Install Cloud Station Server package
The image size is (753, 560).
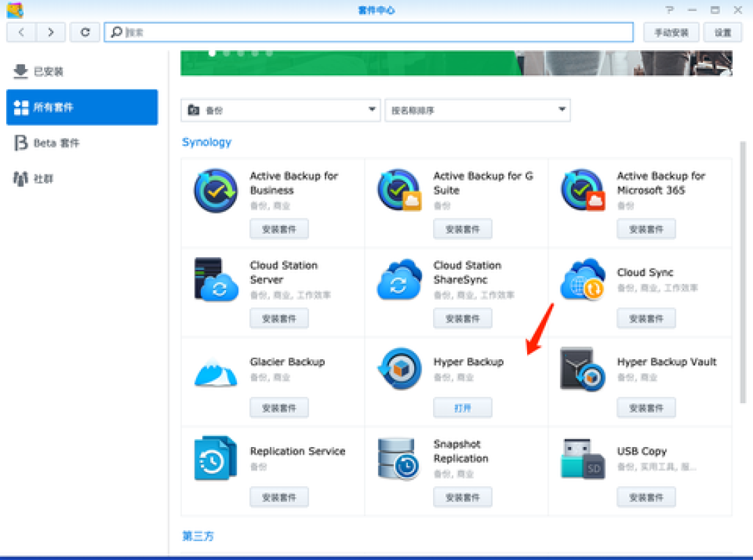[279, 319]
